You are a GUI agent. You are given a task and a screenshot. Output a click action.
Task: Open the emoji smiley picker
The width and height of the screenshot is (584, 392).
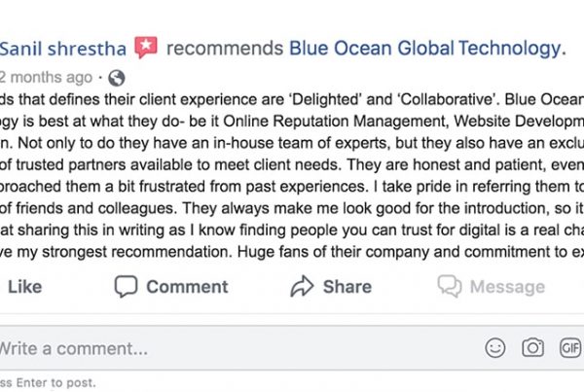(495, 348)
